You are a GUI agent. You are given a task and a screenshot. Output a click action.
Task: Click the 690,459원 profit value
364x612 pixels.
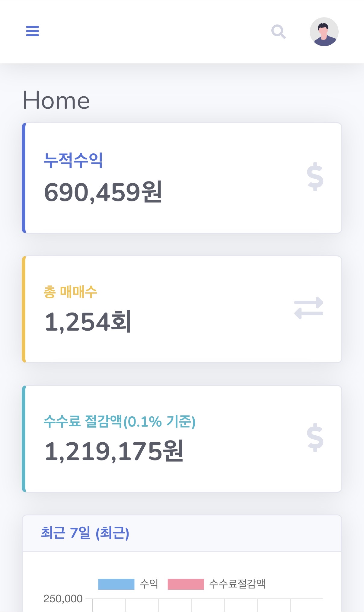tap(103, 192)
